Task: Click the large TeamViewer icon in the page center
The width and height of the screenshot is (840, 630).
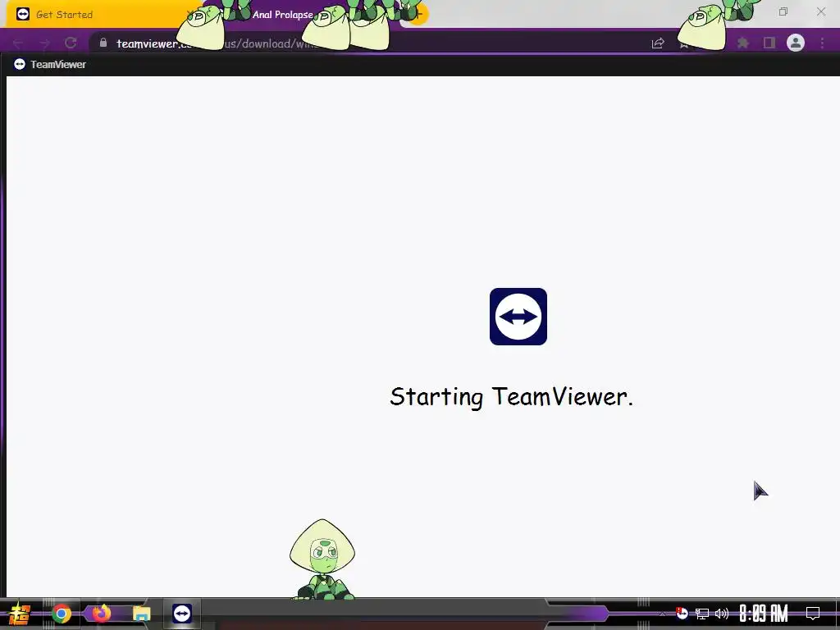Action: pos(518,317)
